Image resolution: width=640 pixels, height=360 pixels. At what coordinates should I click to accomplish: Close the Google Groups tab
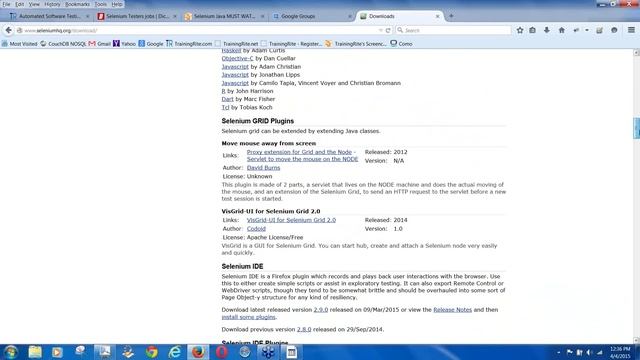click(x=349, y=16)
